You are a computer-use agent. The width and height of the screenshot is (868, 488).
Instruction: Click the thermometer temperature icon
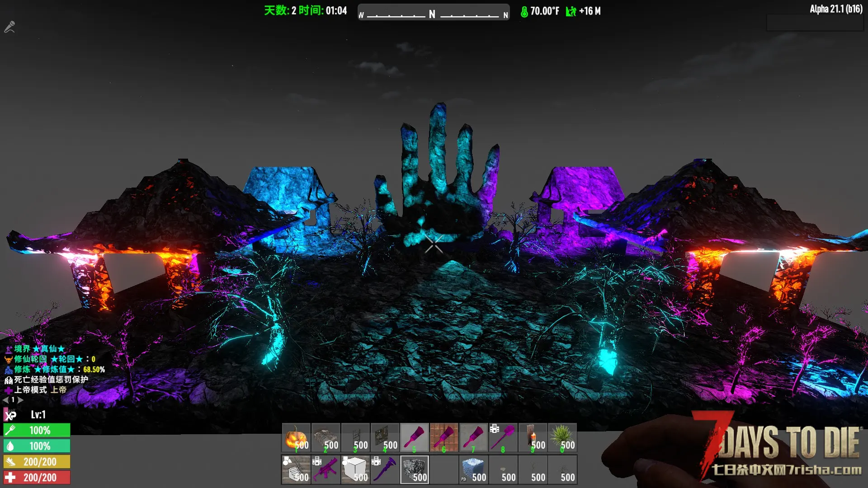[x=524, y=12]
